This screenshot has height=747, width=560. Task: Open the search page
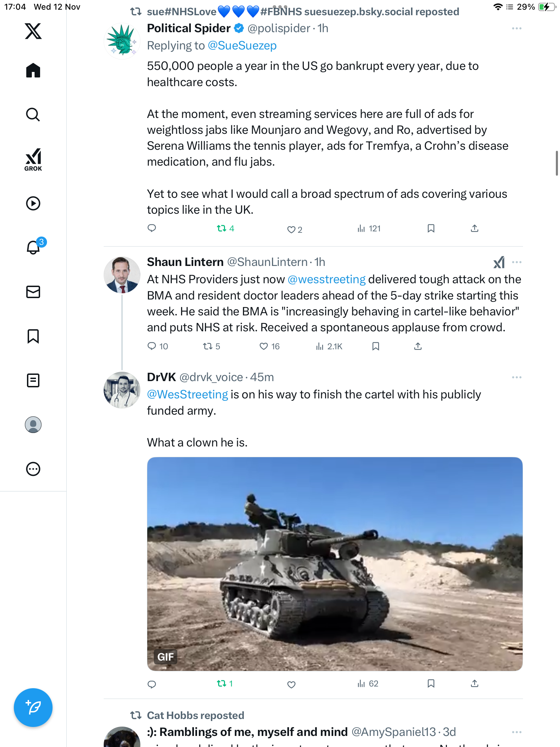point(33,115)
